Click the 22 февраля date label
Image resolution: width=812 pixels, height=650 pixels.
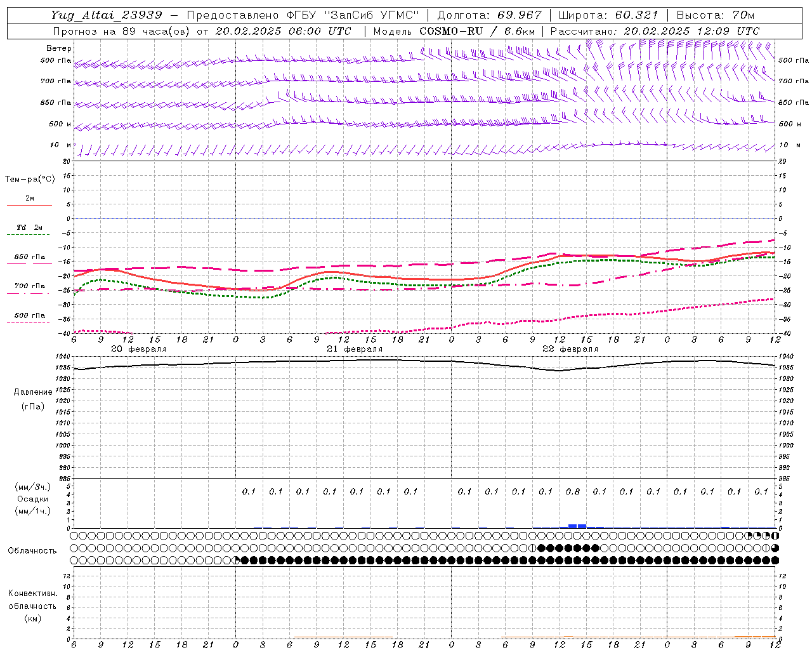570,349
